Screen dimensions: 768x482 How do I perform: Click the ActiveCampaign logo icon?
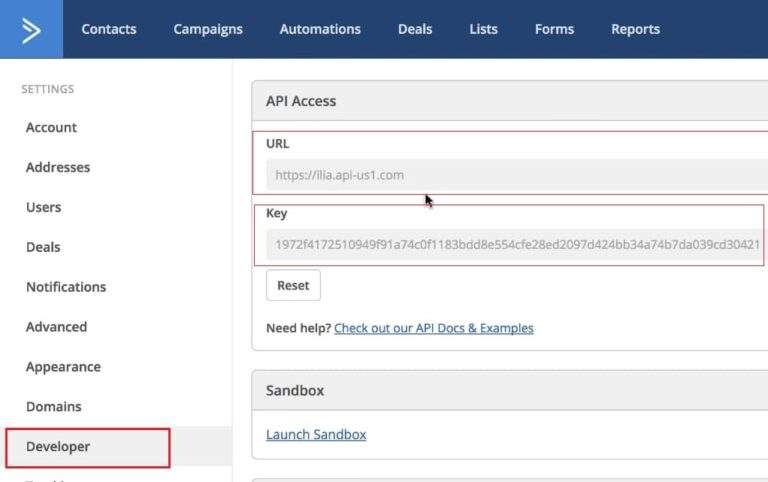(x=31, y=29)
